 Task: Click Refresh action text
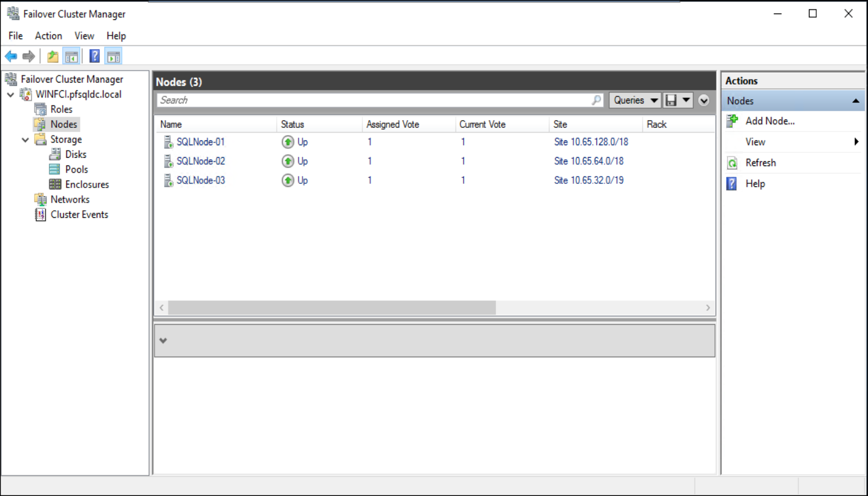(760, 163)
